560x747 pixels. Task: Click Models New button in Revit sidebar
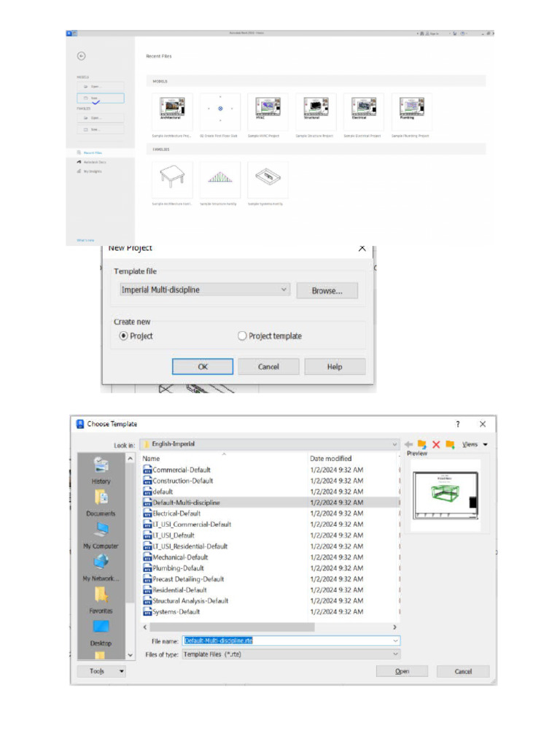coord(101,98)
